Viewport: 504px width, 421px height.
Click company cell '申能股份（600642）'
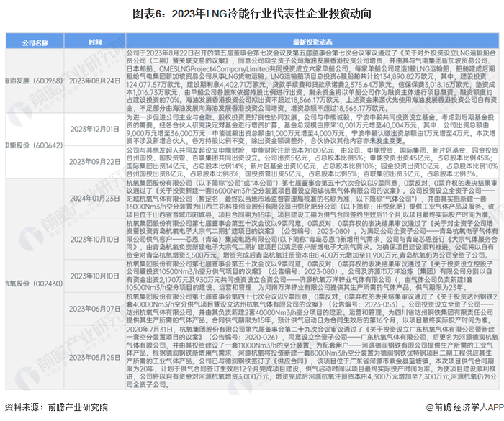(x=35, y=145)
